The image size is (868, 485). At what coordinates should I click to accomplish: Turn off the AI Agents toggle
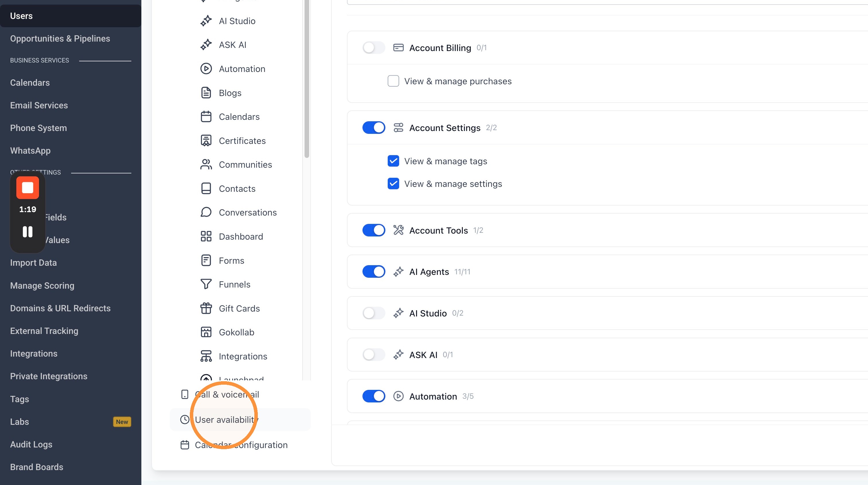(373, 272)
